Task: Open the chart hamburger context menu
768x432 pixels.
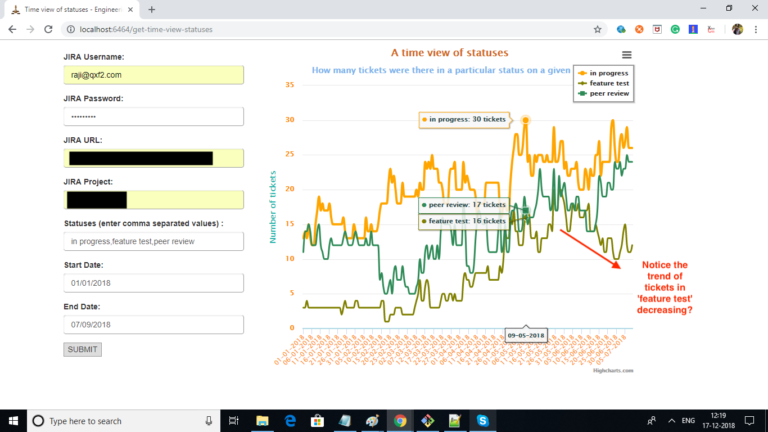Action: [x=627, y=55]
